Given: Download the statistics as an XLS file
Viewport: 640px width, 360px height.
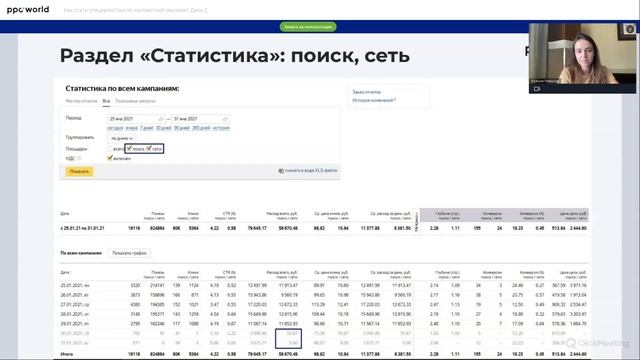Looking at the screenshot, I should (x=311, y=171).
